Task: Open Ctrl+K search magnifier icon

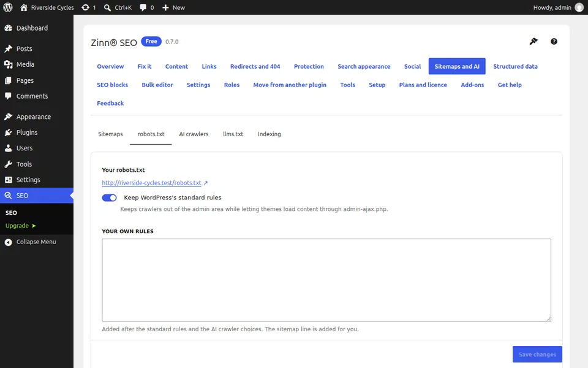Action: coord(108,7)
